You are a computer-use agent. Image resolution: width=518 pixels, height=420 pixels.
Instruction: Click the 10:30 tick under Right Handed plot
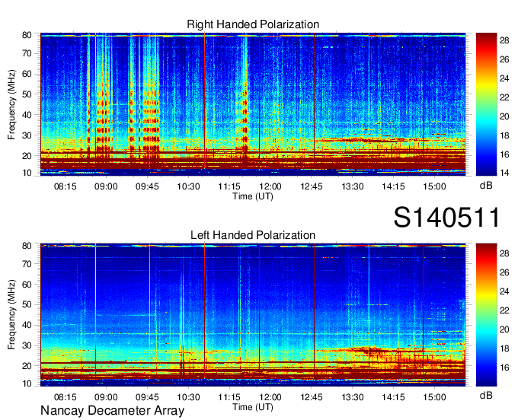coord(188,186)
